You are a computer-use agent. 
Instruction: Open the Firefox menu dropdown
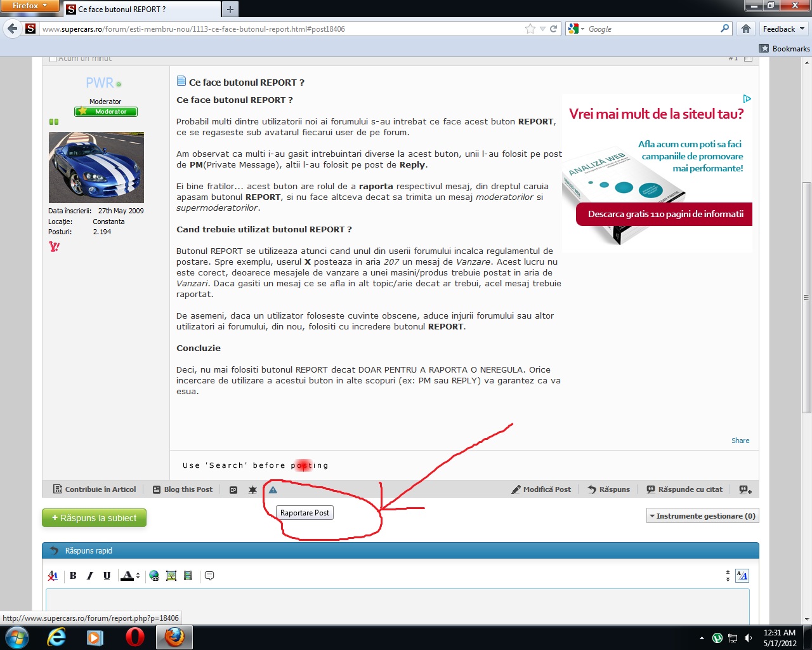(29, 6)
